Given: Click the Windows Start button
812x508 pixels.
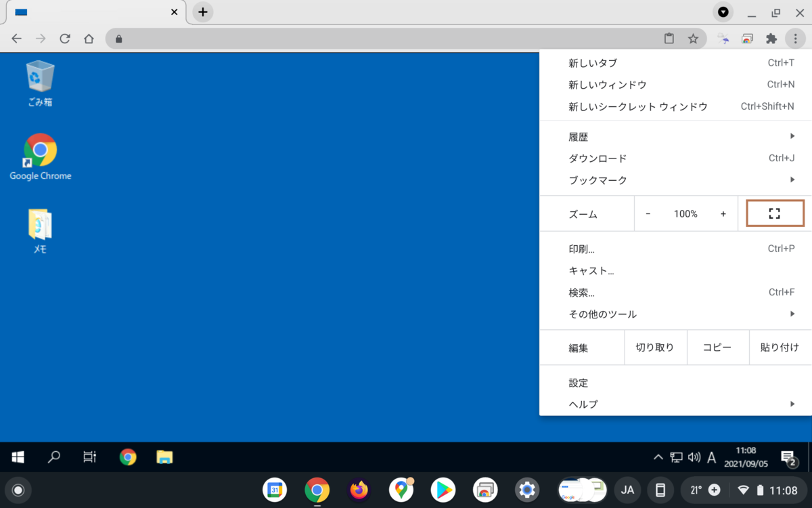Looking at the screenshot, I should [x=18, y=457].
